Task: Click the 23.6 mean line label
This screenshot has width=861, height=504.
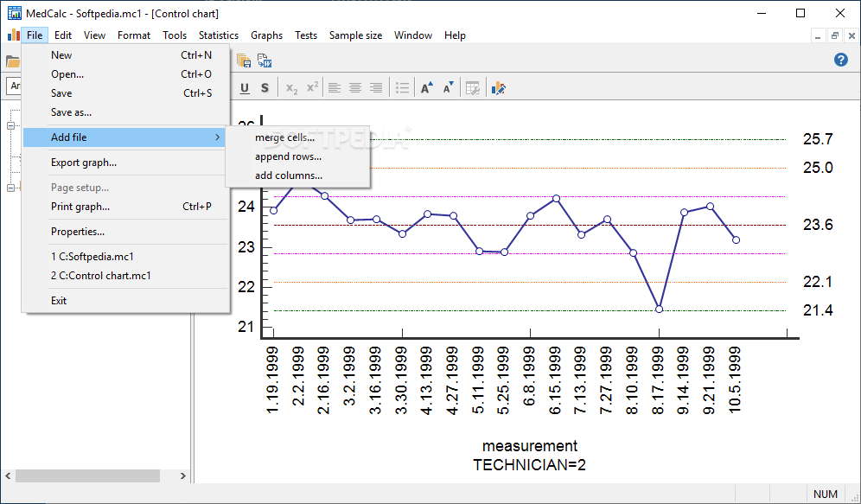Action: click(818, 225)
